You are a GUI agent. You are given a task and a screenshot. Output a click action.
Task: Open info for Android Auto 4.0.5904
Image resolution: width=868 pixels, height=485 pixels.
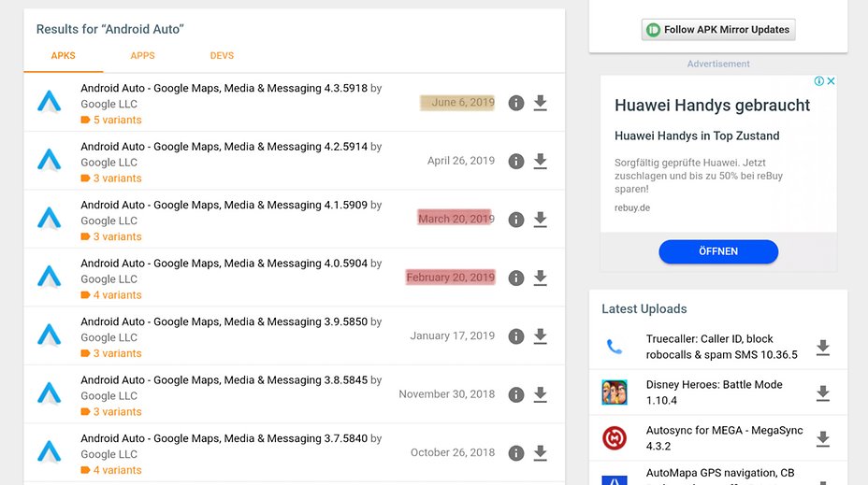click(516, 278)
